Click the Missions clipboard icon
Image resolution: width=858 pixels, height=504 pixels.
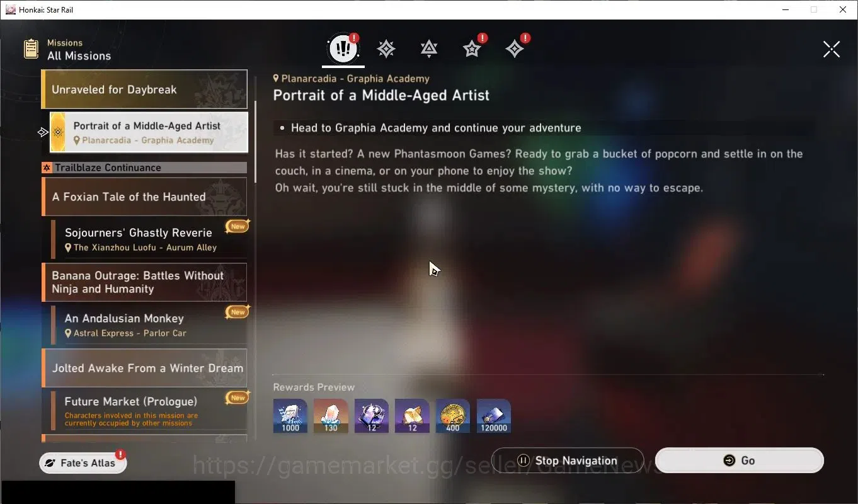[31, 49]
